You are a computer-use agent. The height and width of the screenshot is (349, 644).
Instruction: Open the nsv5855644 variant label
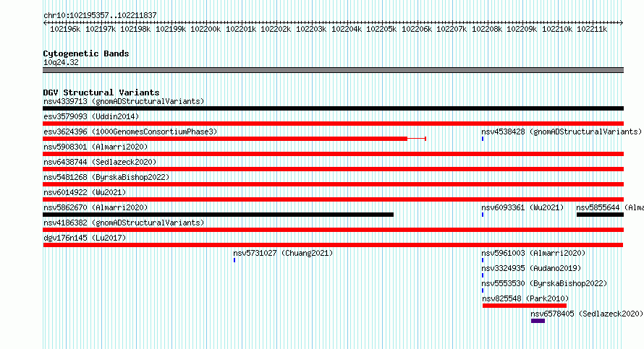coord(610,207)
